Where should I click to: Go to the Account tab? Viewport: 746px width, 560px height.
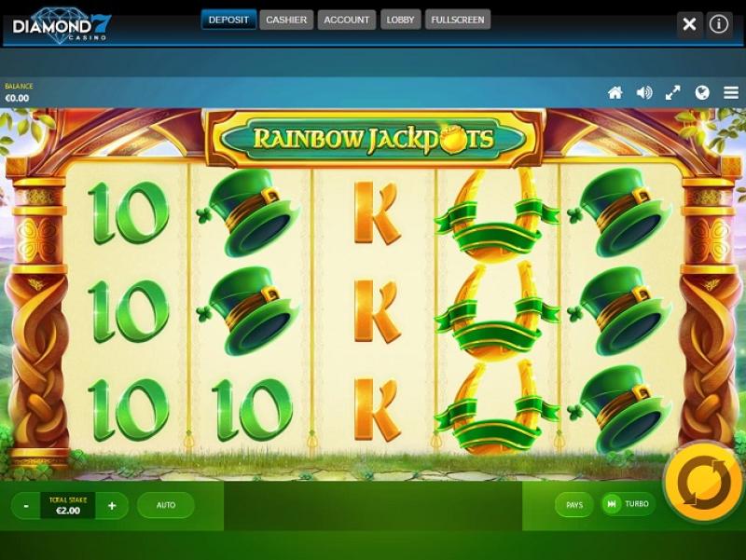pos(346,20)
